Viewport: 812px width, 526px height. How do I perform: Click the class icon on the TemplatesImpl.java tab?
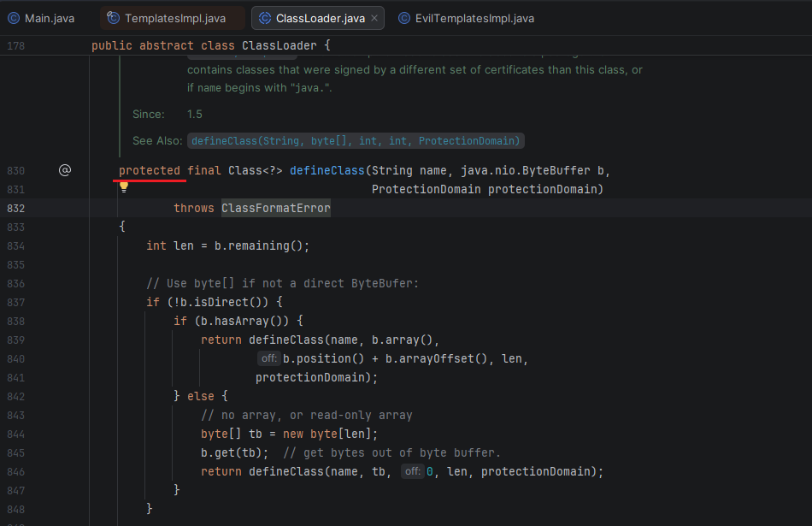pyautogui.click(x=114, y=18)
